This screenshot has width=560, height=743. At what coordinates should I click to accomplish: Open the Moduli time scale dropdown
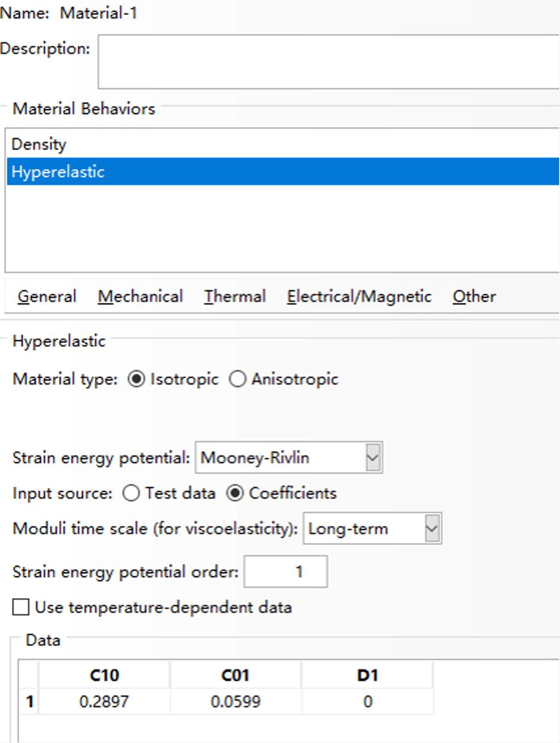(432, 528)
